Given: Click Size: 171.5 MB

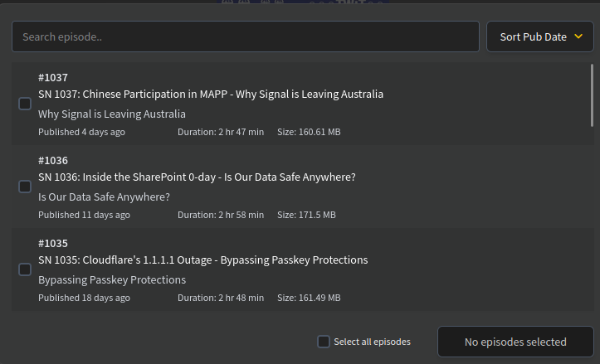Looking at the screenshot, I should point(306,215).
